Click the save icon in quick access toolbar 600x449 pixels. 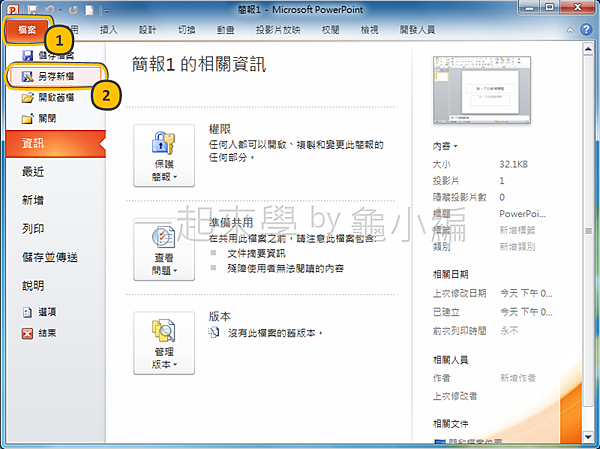[33, 10]
